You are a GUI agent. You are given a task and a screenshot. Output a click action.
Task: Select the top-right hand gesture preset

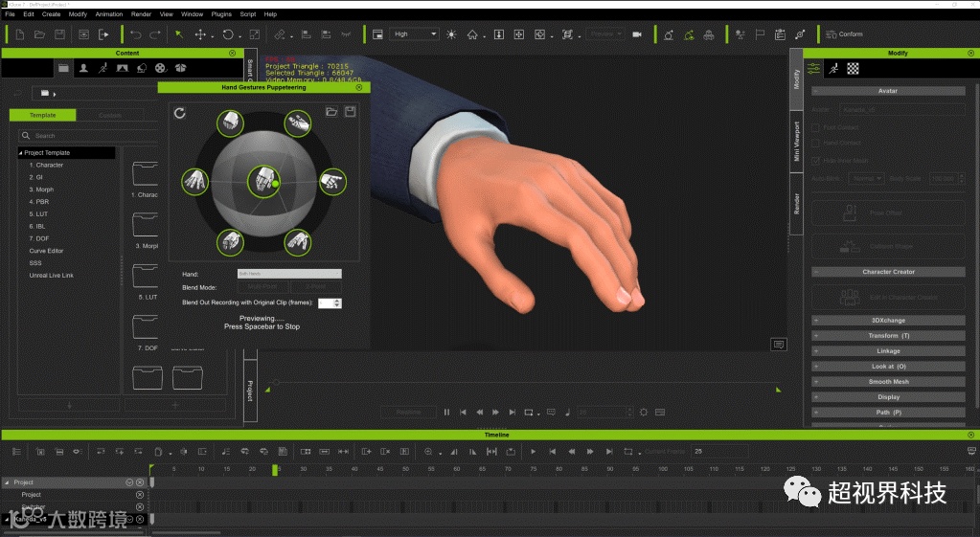298,123
